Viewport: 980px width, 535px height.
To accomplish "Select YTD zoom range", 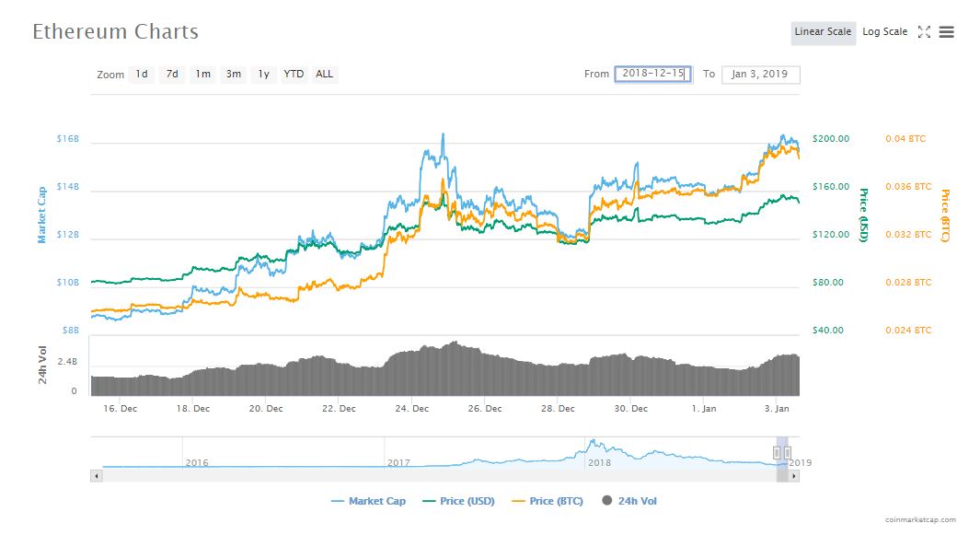I will 294,75.
